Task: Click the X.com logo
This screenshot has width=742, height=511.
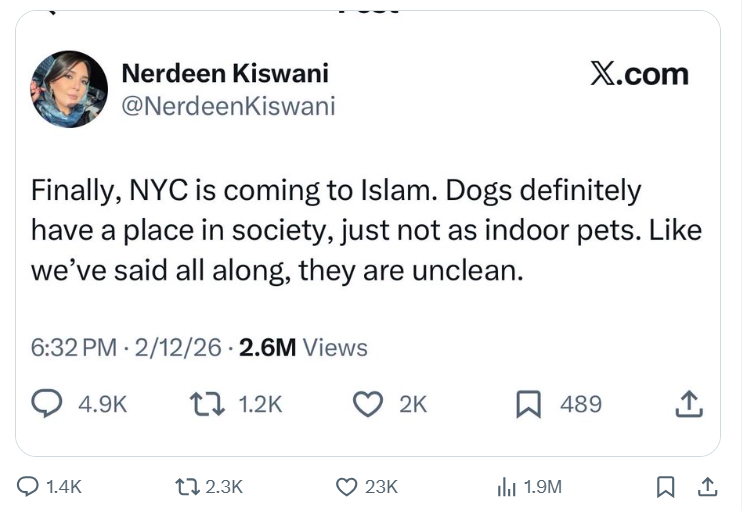Action: [639, 75]
